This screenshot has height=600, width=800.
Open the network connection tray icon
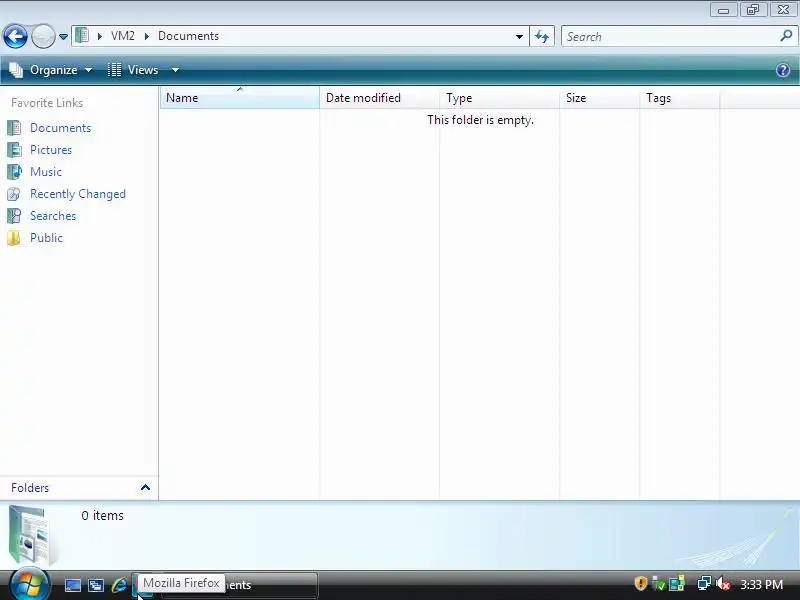pyautogui.click(x=704, y=583)
